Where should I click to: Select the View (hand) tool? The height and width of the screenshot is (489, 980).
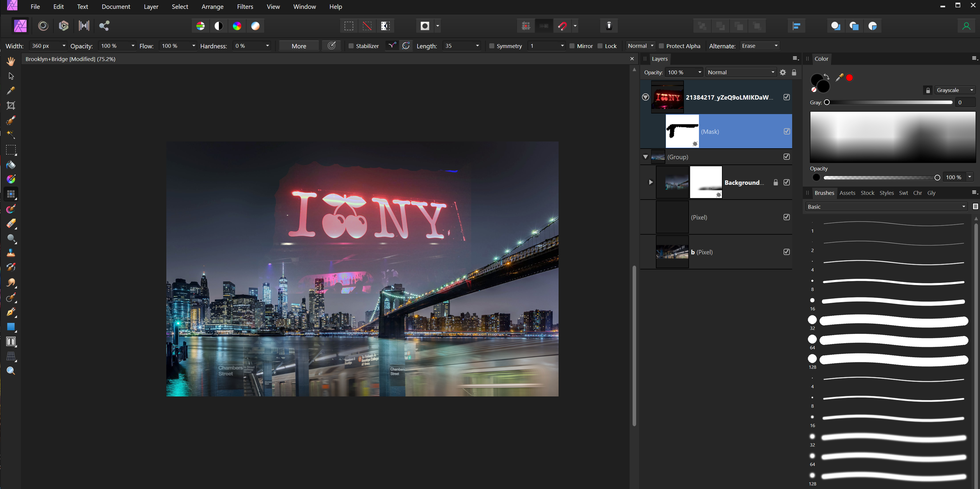(x=11, y=61)
